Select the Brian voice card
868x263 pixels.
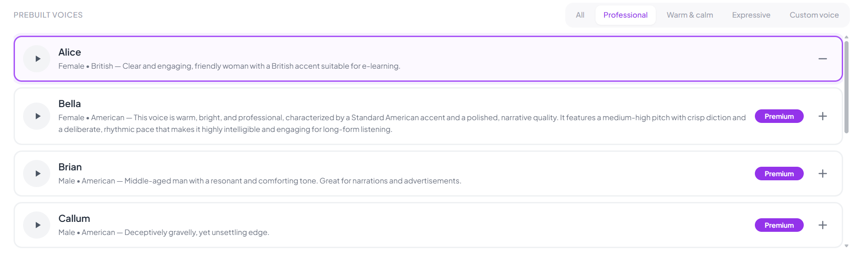[428, 174]
